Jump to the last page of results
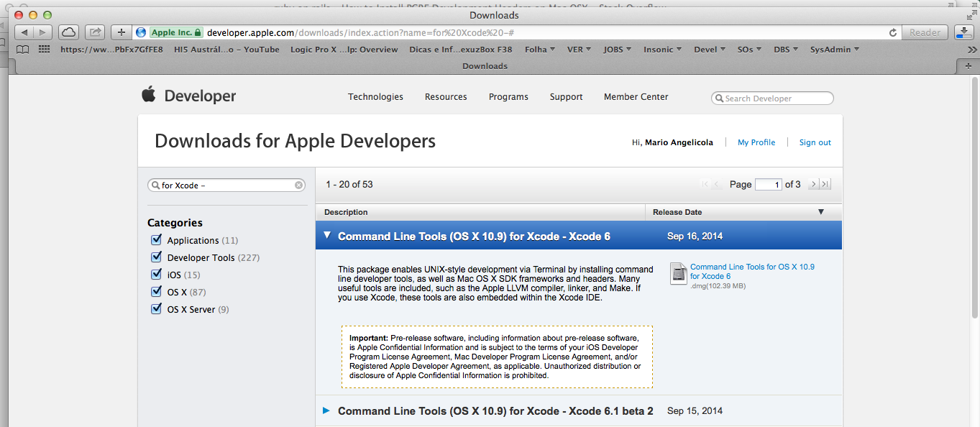980x427 pixels. click(825, 185)
